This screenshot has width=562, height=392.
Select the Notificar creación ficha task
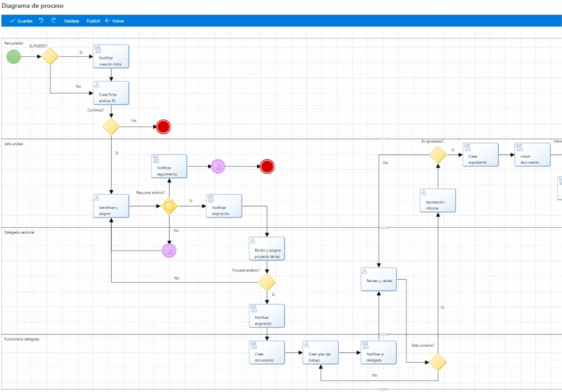[111, 57]
